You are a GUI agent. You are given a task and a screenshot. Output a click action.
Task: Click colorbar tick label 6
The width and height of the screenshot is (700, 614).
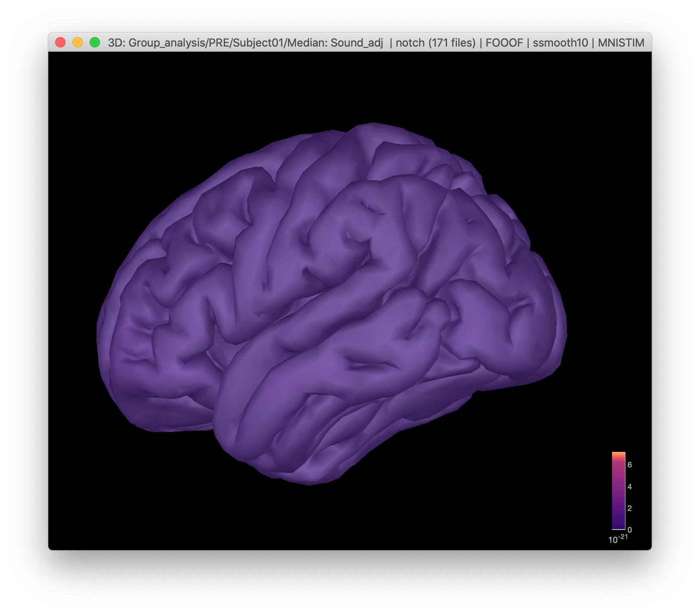[x=630, y=465]
